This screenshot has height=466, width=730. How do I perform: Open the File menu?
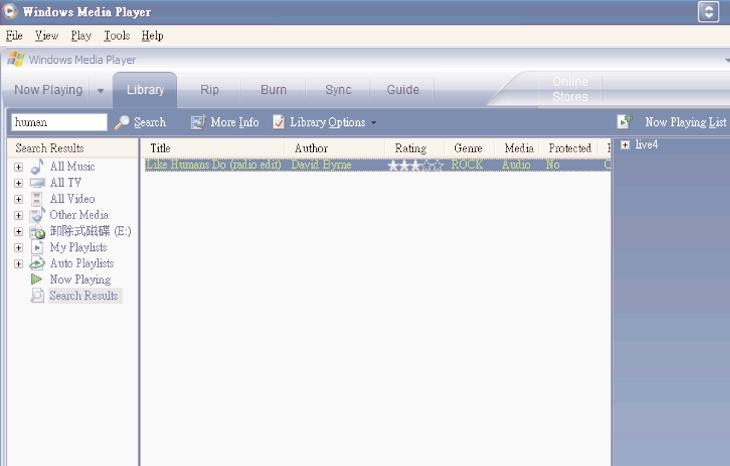[x=14, y=35]
